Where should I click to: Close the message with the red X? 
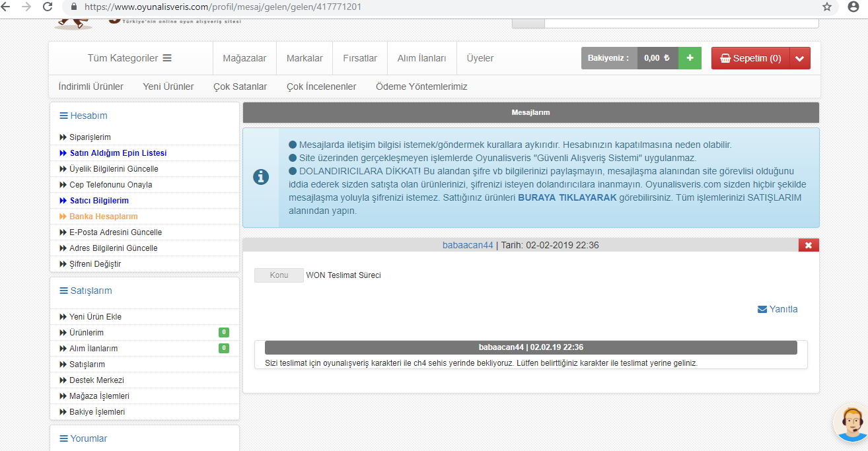[x=809, y=245]
